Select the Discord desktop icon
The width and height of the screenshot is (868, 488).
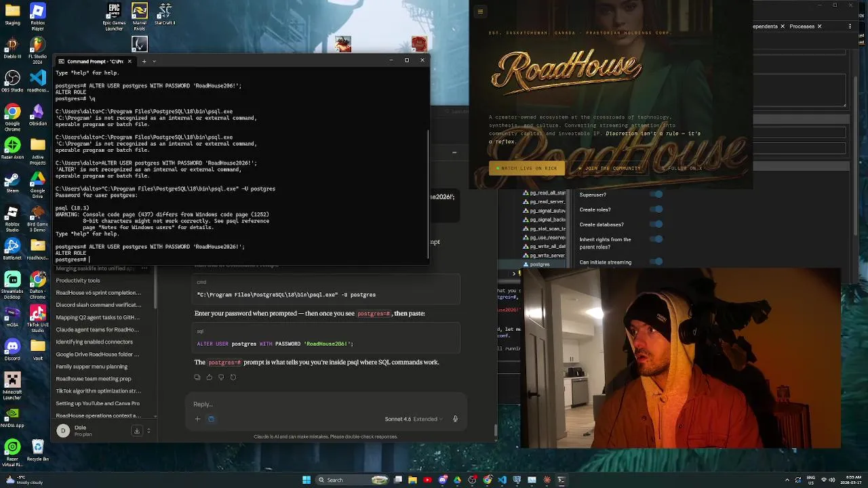pyautogui.click(x=12, y=348)
